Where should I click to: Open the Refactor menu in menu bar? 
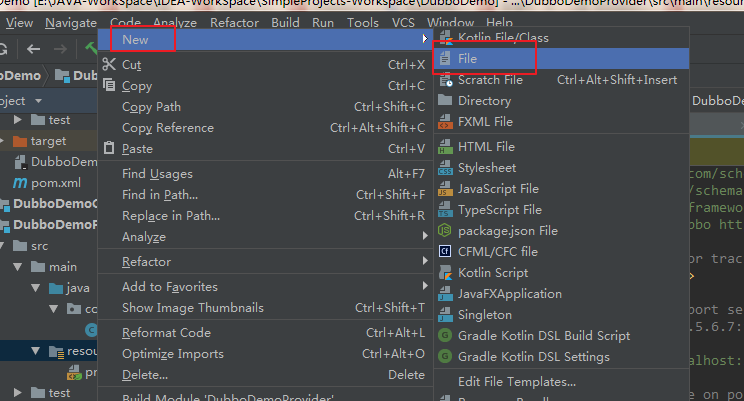(234, 23)
